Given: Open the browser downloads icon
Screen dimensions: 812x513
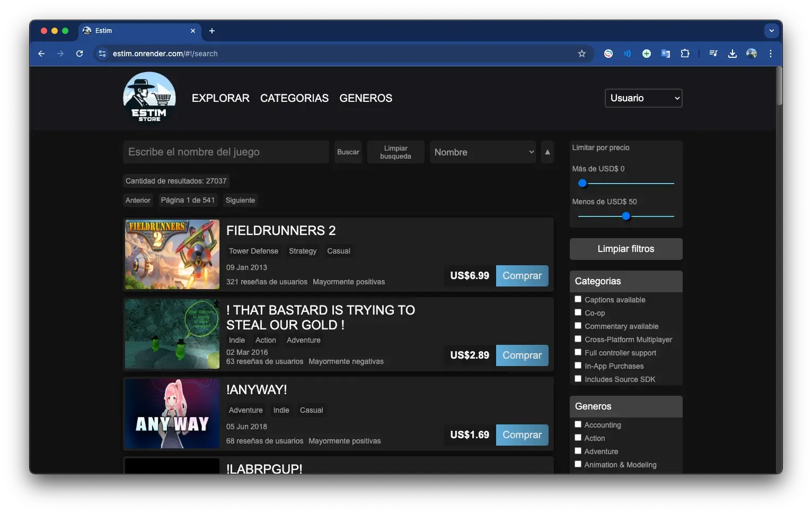Looking at the screenshot, I should pyautogui.click(x=732, y=54).
